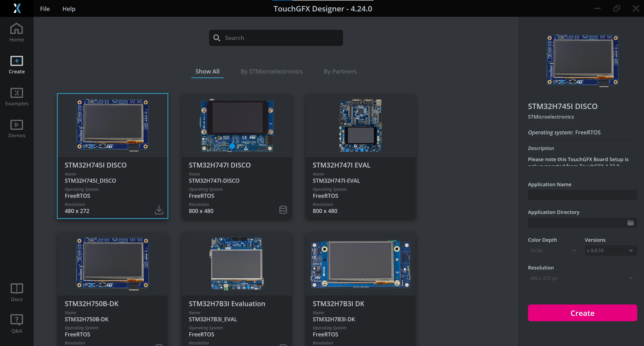Click the pink Create button

pyautogui.click(x=582, y=313)
